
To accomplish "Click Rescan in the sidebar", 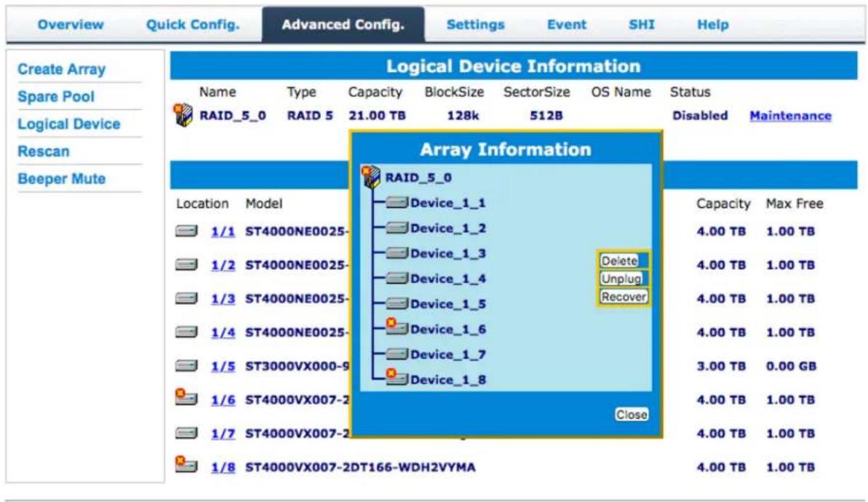I will pos(44,151).
